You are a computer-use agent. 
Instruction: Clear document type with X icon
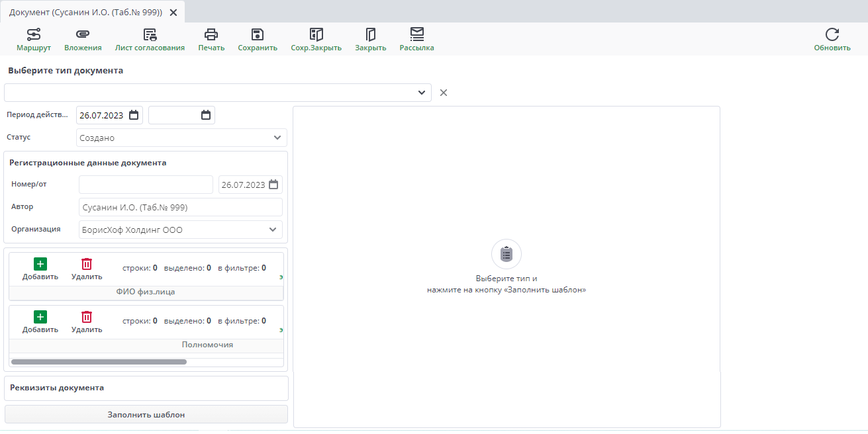(x=444, y=93)
